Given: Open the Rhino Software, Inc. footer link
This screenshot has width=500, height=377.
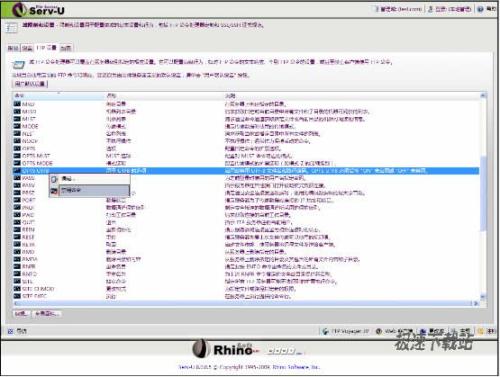Looking at the screenshot, I should point(296,367).
